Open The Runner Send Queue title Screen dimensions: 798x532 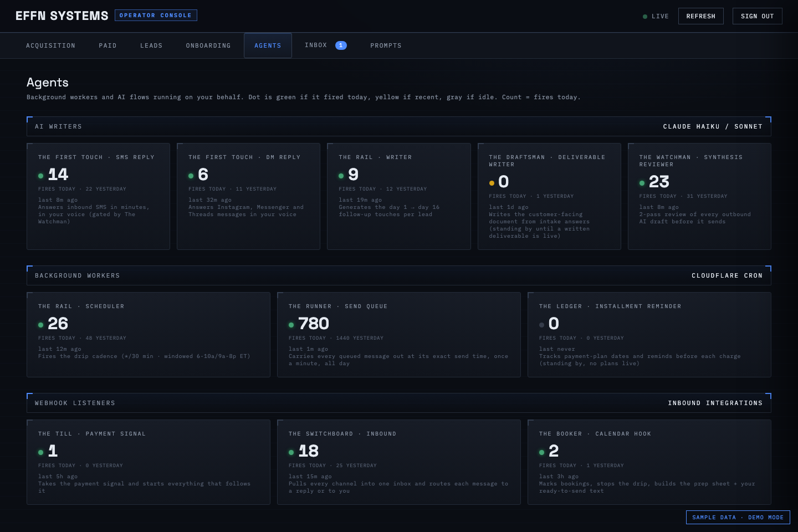pyautogui.click(x=338, y=306)
